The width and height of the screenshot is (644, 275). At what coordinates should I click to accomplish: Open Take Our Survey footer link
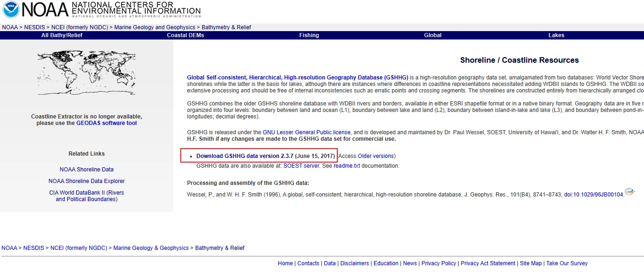[x=567, y=263]
